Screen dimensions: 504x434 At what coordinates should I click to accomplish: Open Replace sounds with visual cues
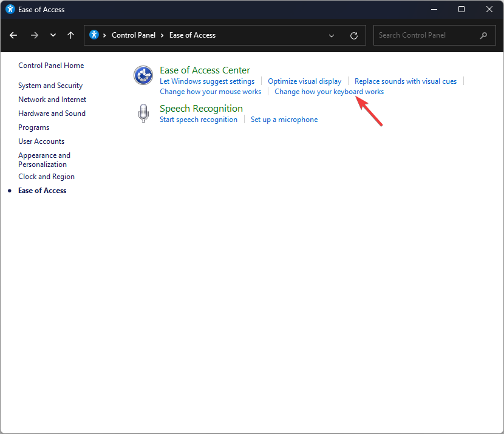point(405,81)
